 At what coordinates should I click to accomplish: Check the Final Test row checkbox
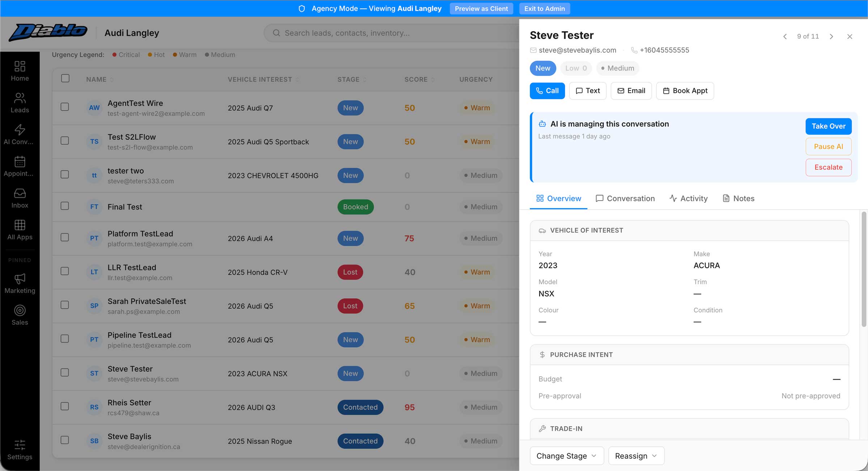[x=65, y=206]
